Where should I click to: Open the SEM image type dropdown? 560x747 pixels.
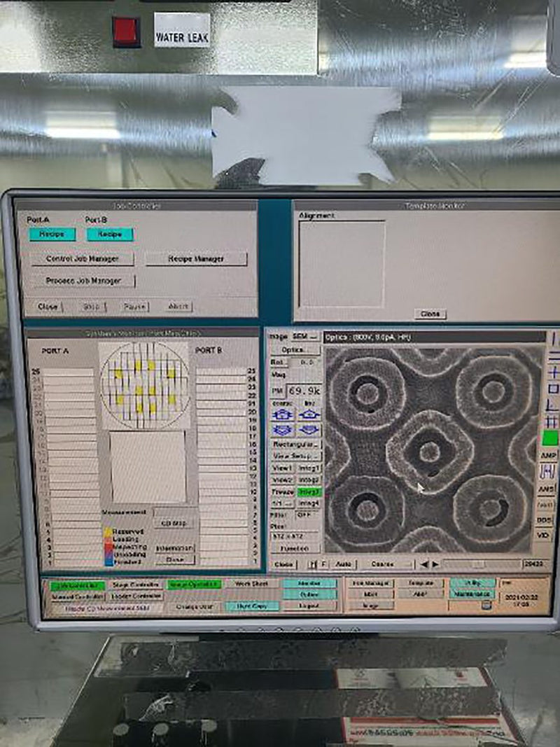[305, 336]
